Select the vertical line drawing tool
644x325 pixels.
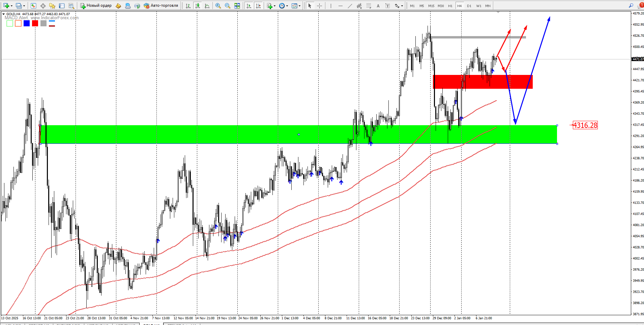(331, 6)
